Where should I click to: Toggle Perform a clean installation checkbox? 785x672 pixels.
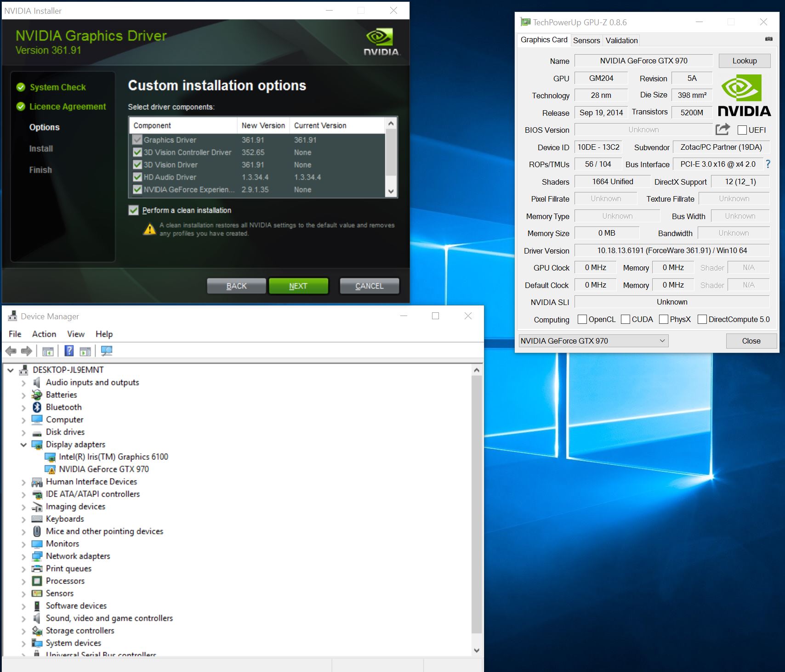[x=133, y=210]
